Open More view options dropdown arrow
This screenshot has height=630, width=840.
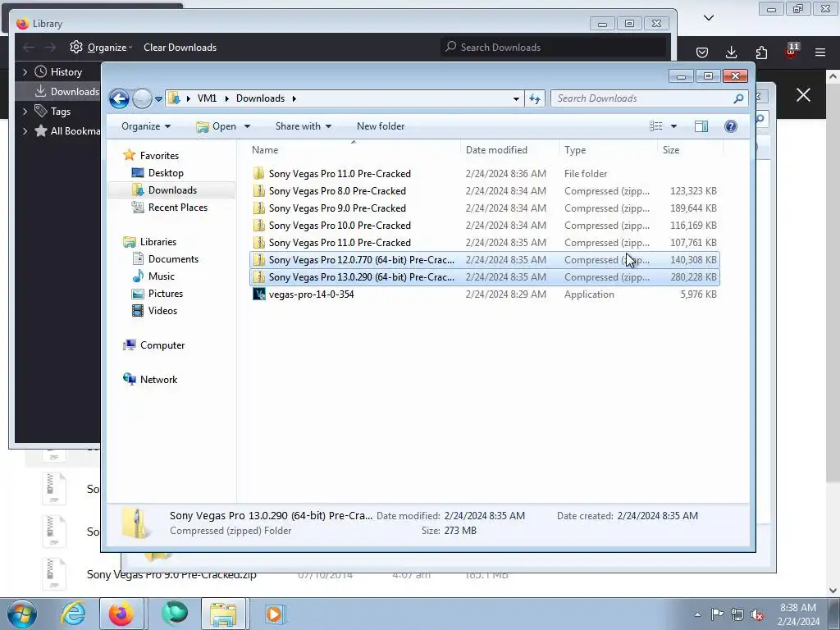click(674, 126)
